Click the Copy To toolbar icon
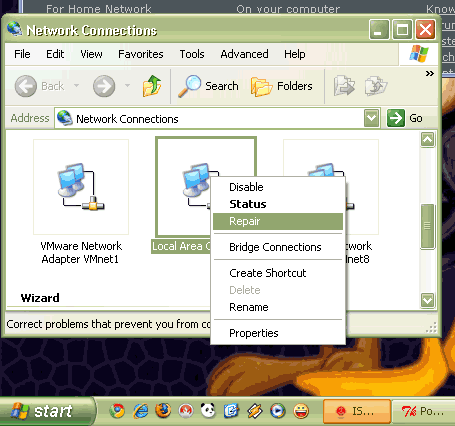 click(x=376, y=86)
